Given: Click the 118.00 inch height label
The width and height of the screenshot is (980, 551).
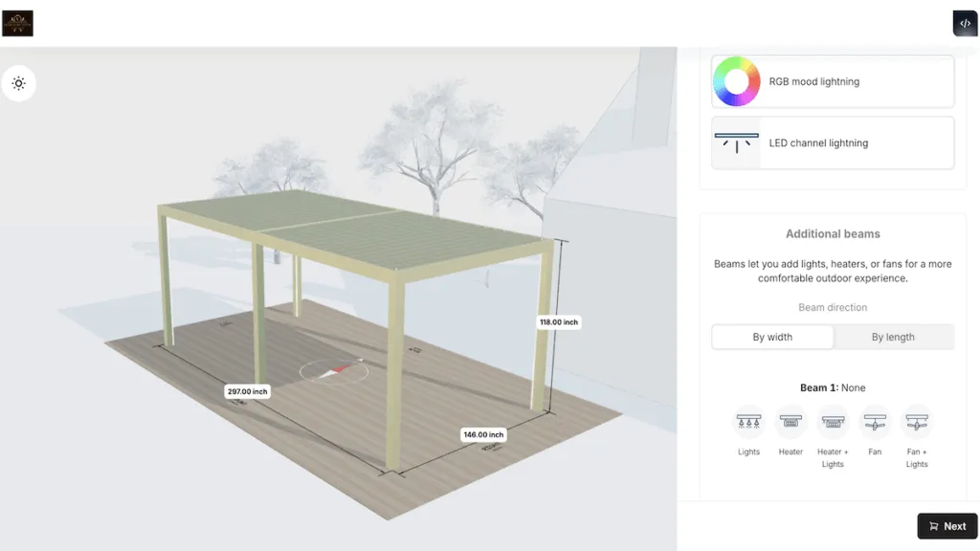Looking at the screenshot, I should (558, 322).
